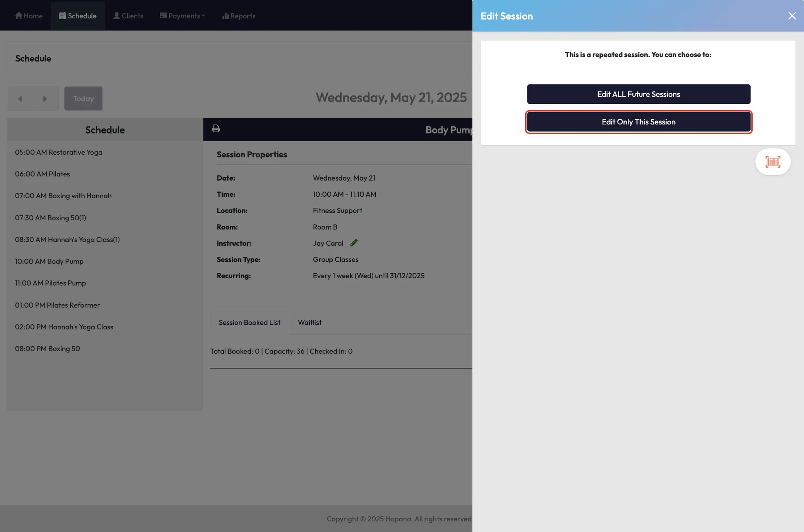Click the Home house icon
804x532 pixels.
(x=18, y=16)
